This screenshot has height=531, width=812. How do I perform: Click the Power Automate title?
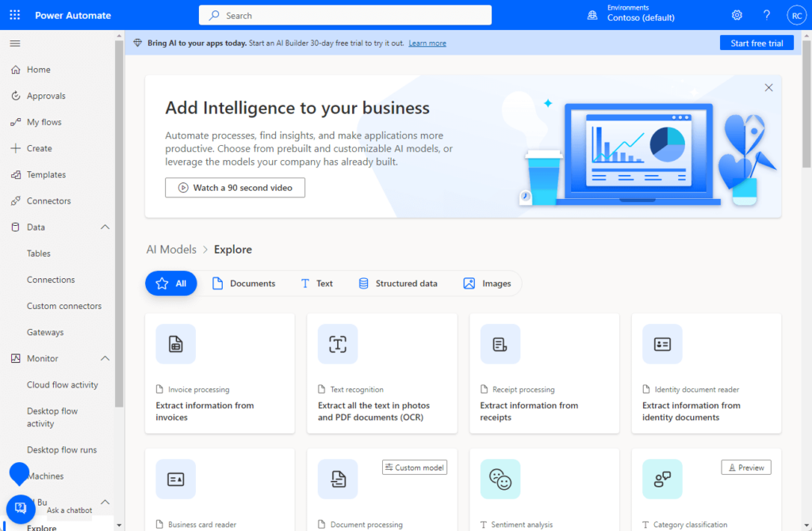click(x=73, y=16)
